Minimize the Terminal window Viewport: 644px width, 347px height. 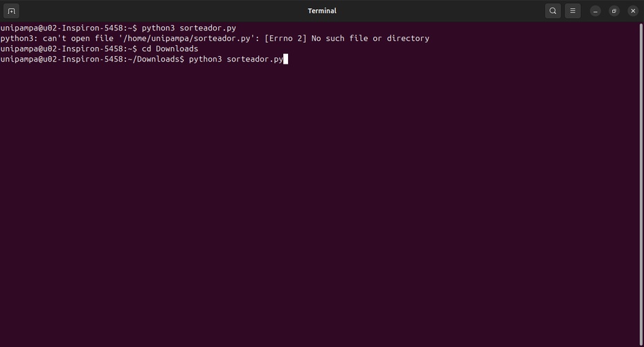click(x=595, y=11)
